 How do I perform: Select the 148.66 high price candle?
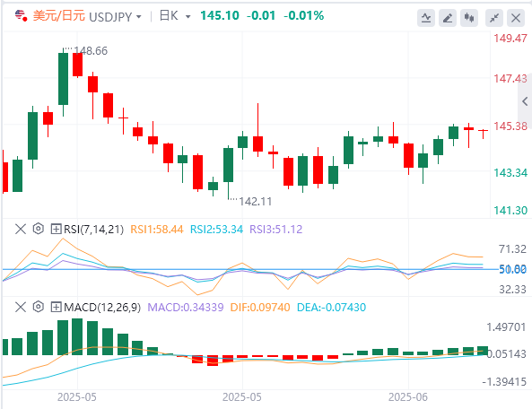[63, 79]
